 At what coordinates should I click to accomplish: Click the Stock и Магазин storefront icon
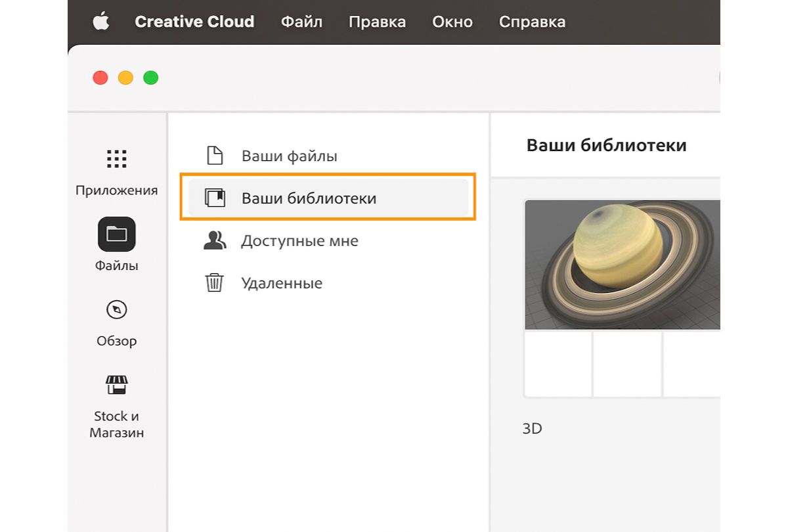click(116, 384)
